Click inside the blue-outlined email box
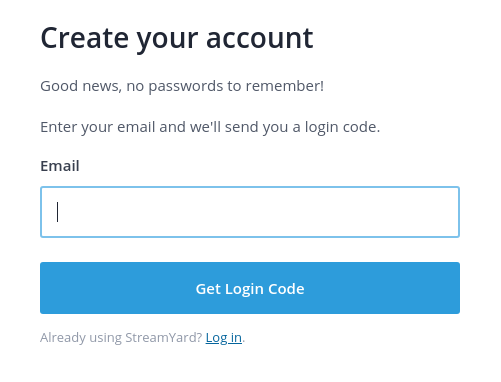Viewport: 501px width, 382px height. click(250, 212)
